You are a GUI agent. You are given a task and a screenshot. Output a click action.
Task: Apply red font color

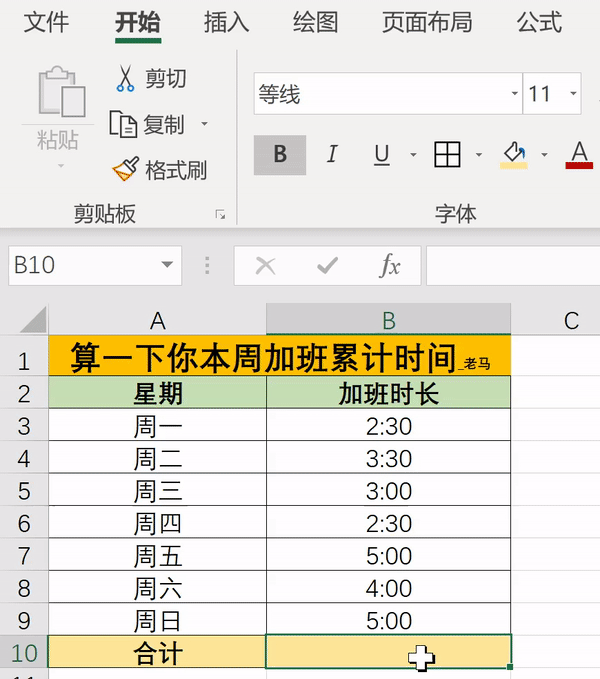coord(579,155)
